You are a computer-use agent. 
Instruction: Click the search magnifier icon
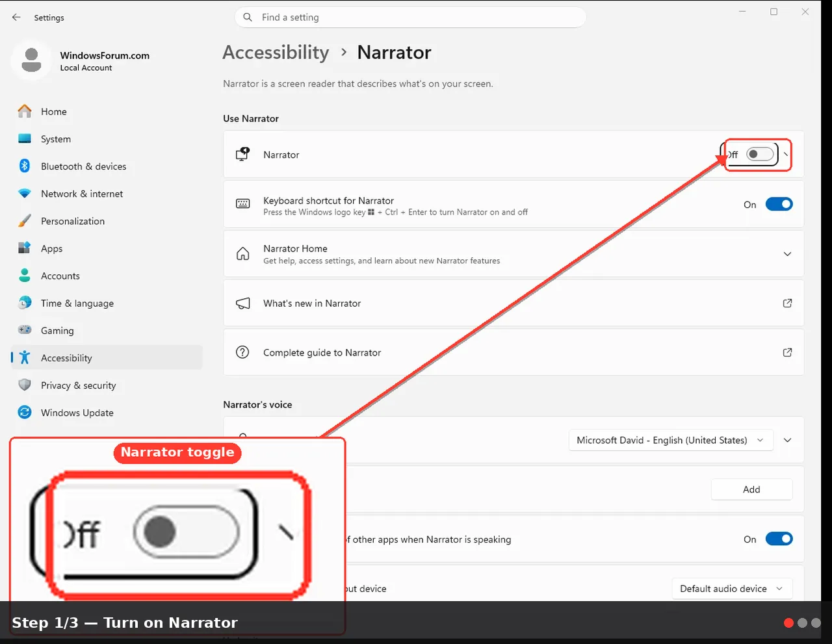(x=248, y=18)
